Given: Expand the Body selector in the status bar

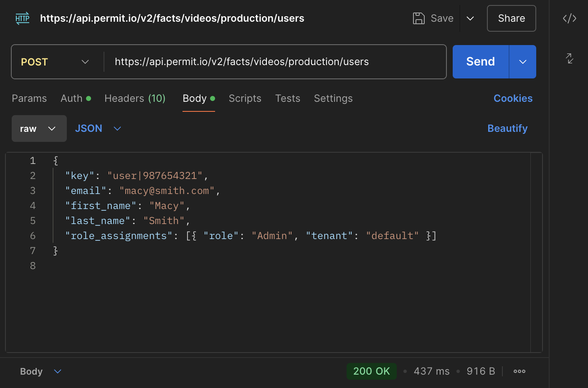Looking at the screenshot, I should click(40, 371).
